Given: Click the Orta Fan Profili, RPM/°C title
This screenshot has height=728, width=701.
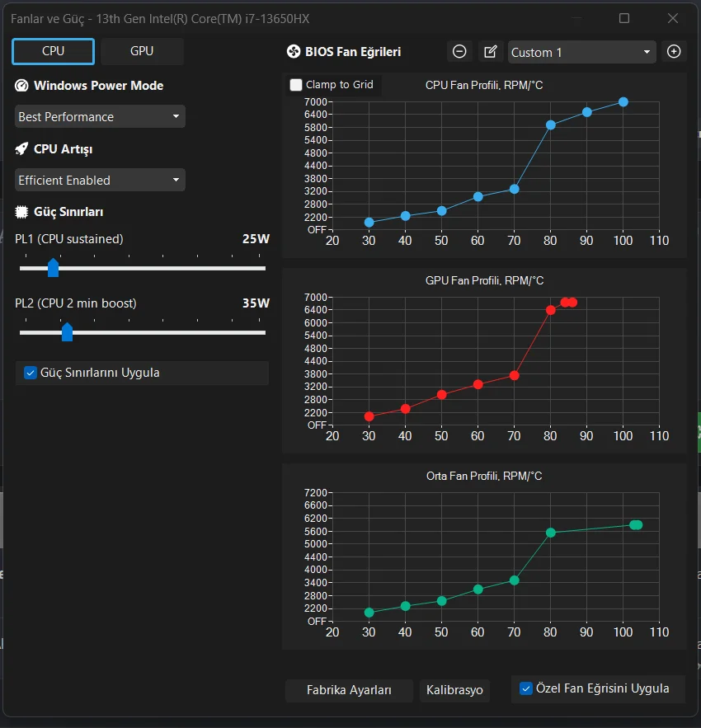Looking at the screenshot, I should 484,477.
